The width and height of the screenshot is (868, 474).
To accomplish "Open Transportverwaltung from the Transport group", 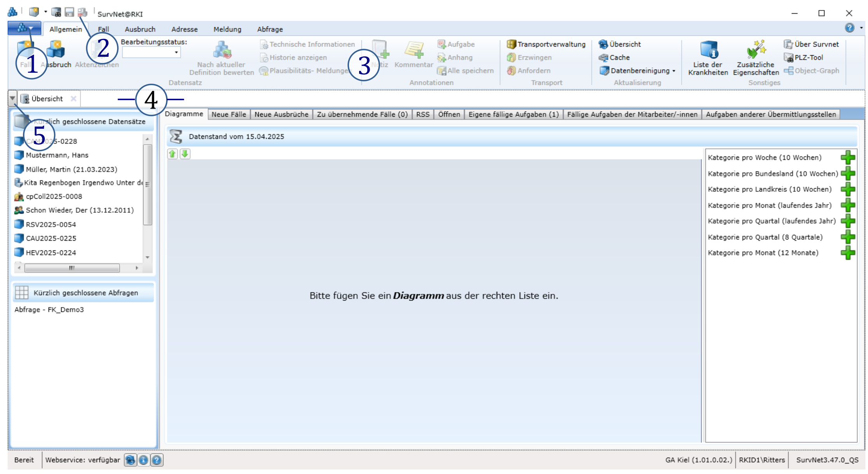I will click(546, 44).
